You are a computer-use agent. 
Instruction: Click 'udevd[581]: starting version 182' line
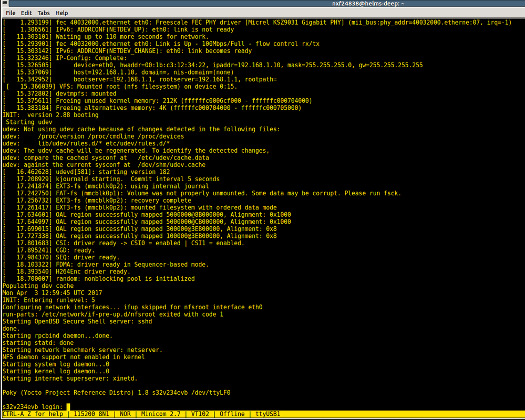[86, 172]
